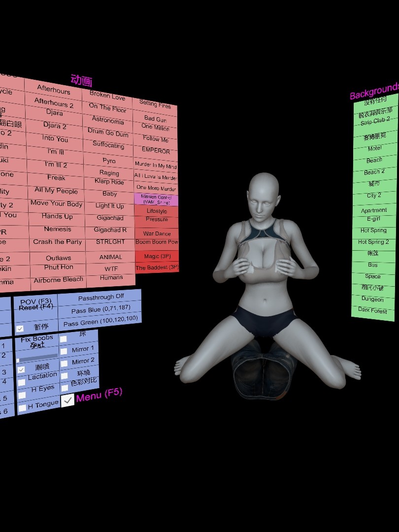Enable the Mirror 2 checkbox
The width and height of the screenshot is (399, 532).
[64, 364]
